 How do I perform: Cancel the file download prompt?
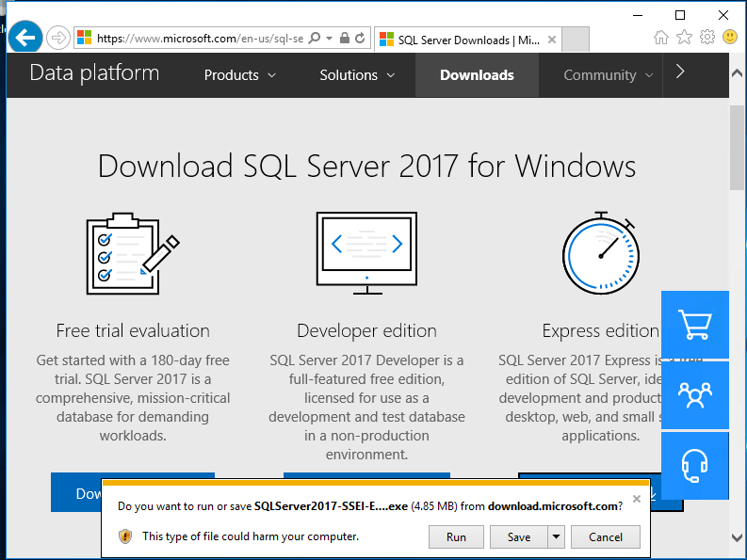click(606, 537)
